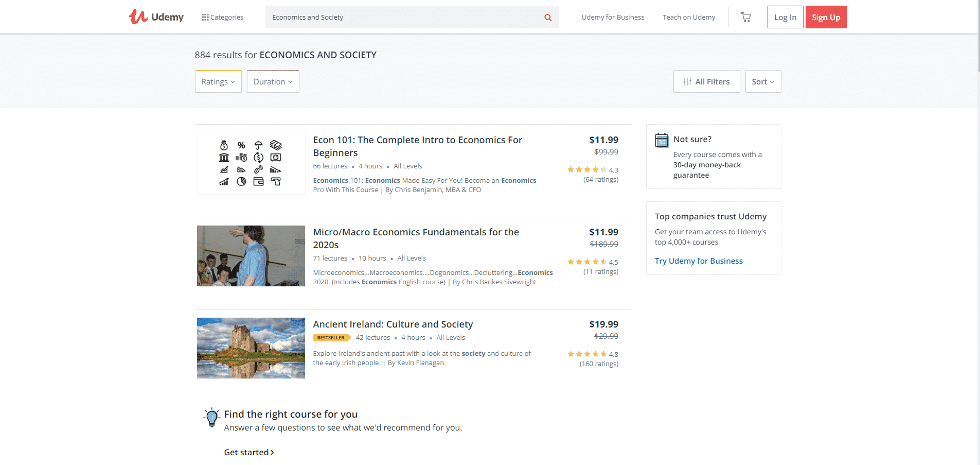The width and height of the screenshot is (980, 465).
Task: Click the (160 ratings) text
Action: point(599,364)
